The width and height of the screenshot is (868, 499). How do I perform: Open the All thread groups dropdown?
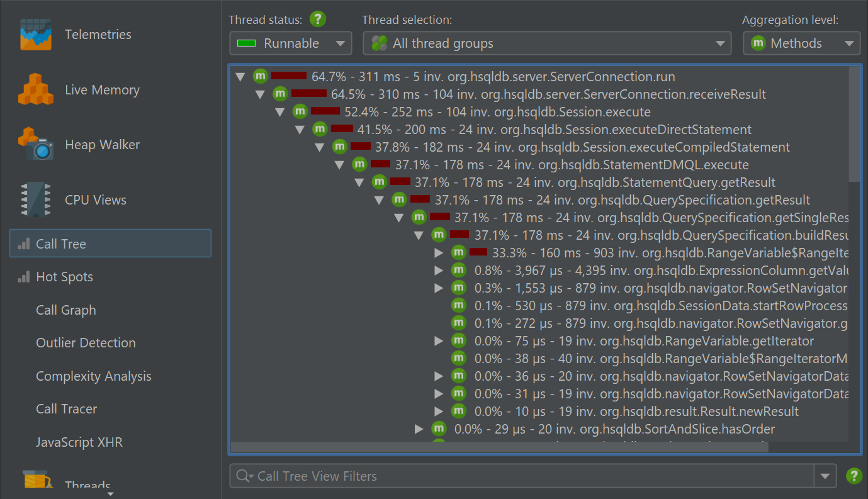(546, 43)
